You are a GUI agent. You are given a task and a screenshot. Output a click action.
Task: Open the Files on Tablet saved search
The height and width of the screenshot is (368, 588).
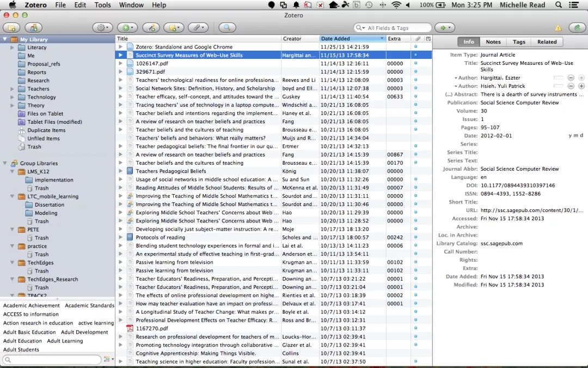click(x=45, y=114)
